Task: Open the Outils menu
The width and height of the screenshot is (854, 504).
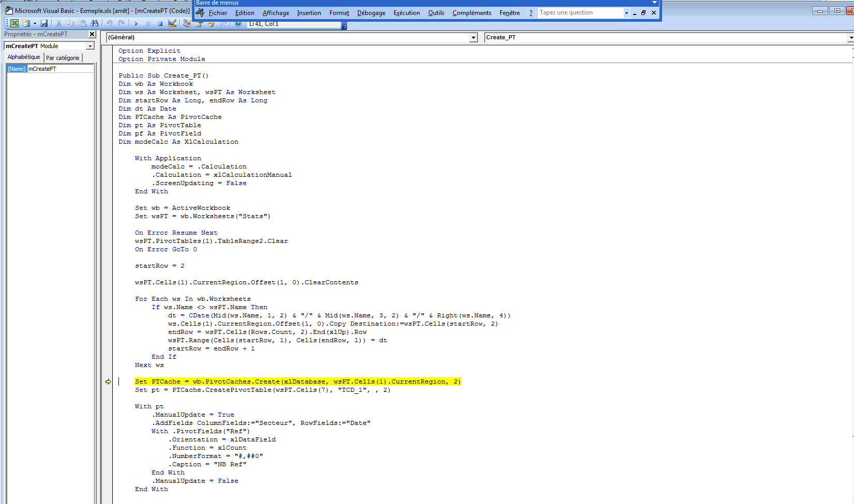Action: click(436, 13)
